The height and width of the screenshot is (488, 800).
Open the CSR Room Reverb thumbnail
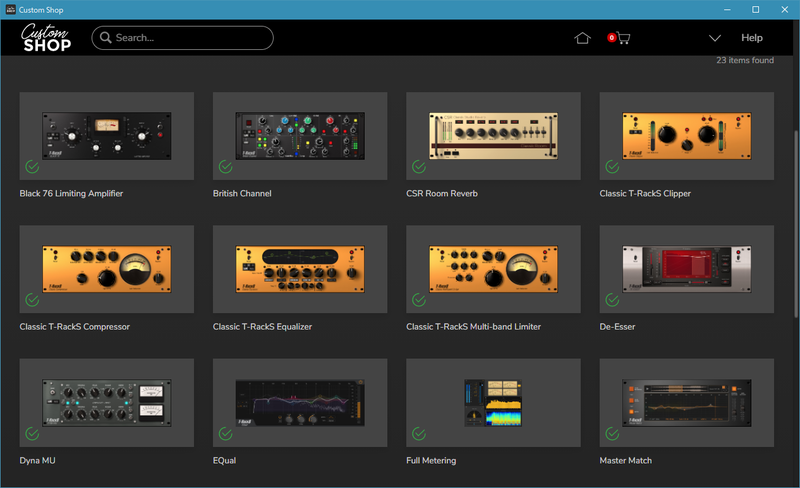[x=493, y=136]
